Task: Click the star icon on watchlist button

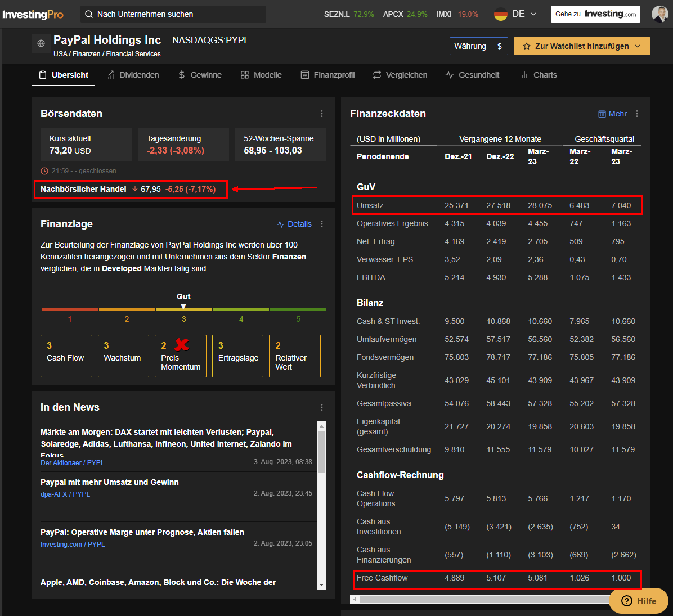Action: click(x=527, y=46)
